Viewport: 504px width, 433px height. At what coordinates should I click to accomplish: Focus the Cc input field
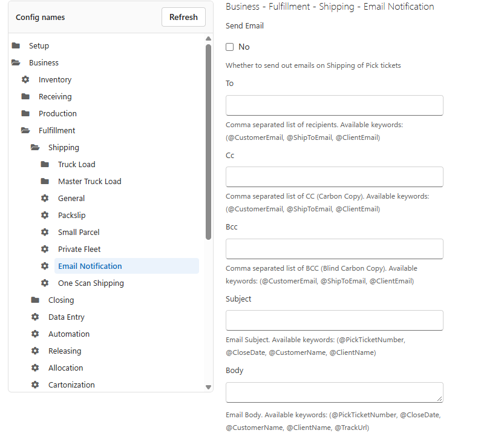coord(334,177)
